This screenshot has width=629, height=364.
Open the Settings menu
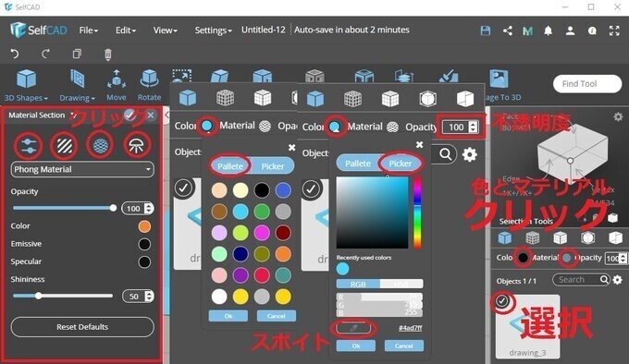coord(213,30)
